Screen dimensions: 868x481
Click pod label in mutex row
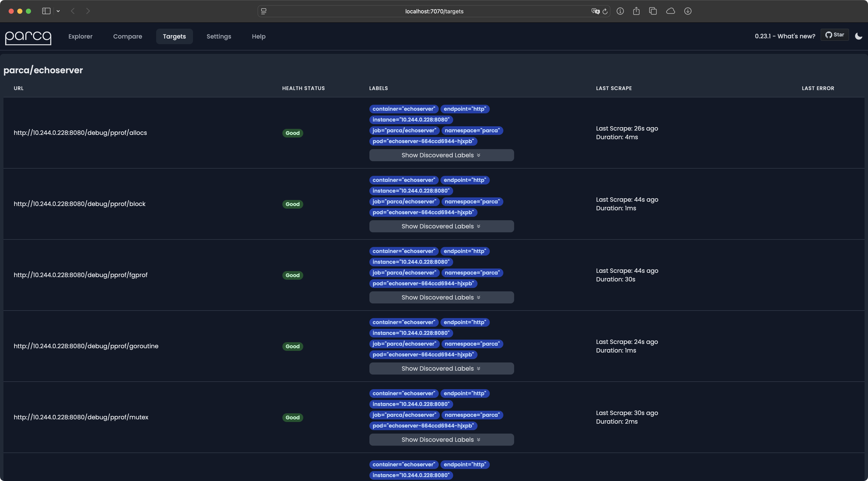tap(423, 426)
